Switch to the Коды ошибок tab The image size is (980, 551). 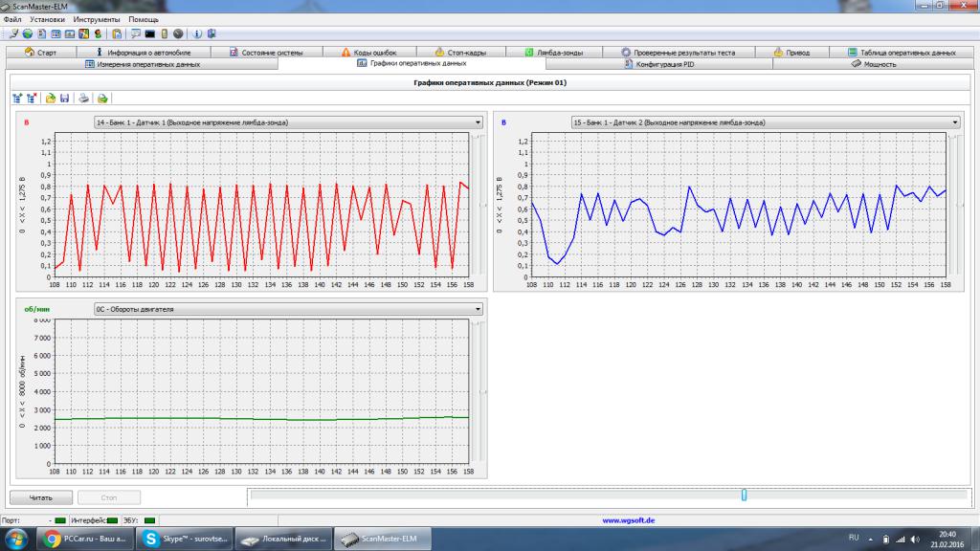click(367, 53)
